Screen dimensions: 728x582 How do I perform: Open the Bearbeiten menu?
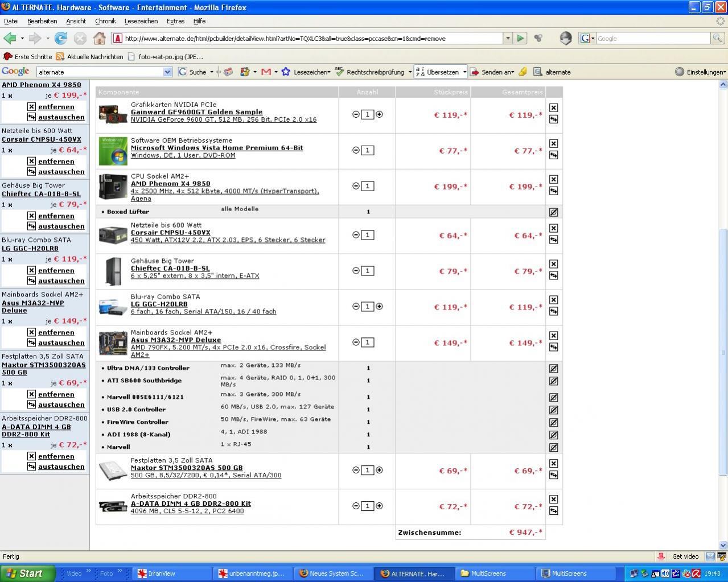click(42, 21)
